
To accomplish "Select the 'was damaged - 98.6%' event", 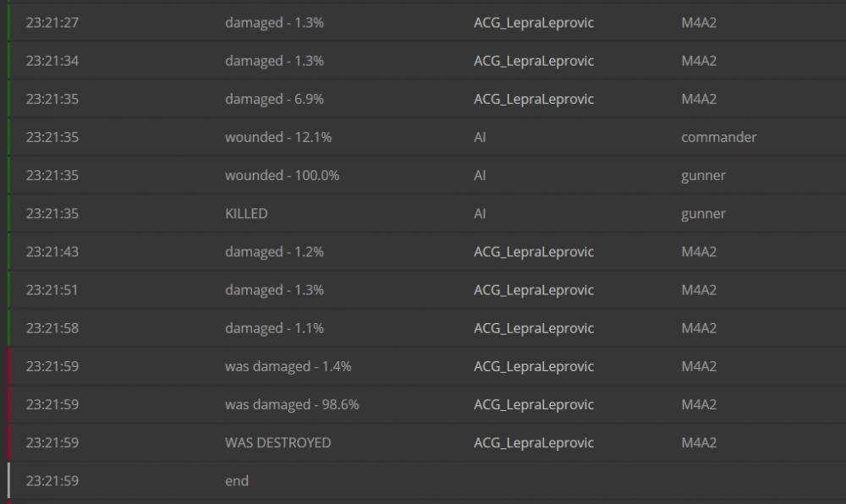I will tap(292, 404).
